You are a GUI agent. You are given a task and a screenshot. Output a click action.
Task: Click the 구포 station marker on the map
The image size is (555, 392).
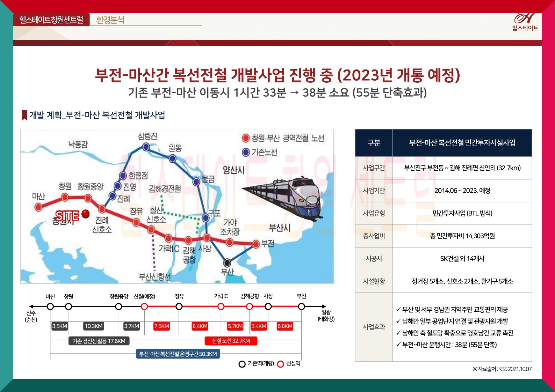pyautogui.click(x=206, y=218)
